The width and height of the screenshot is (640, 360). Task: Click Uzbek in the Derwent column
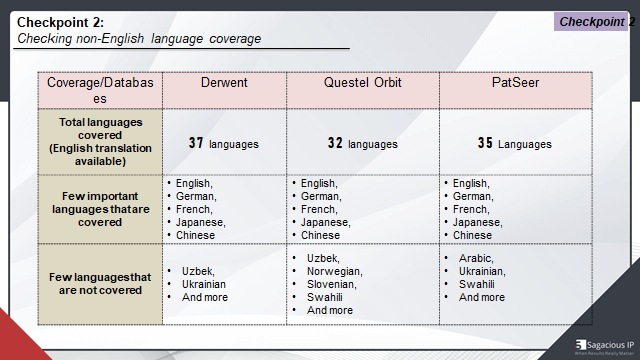coord(198,271)
